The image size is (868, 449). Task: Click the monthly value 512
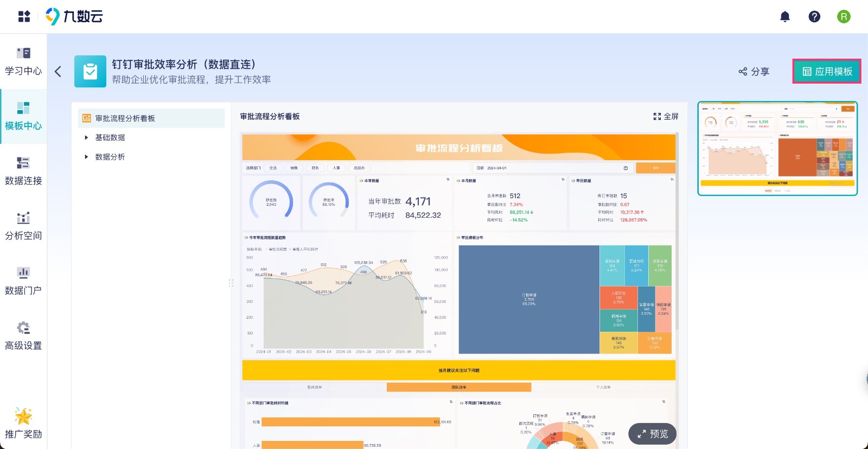coord(515,196)
